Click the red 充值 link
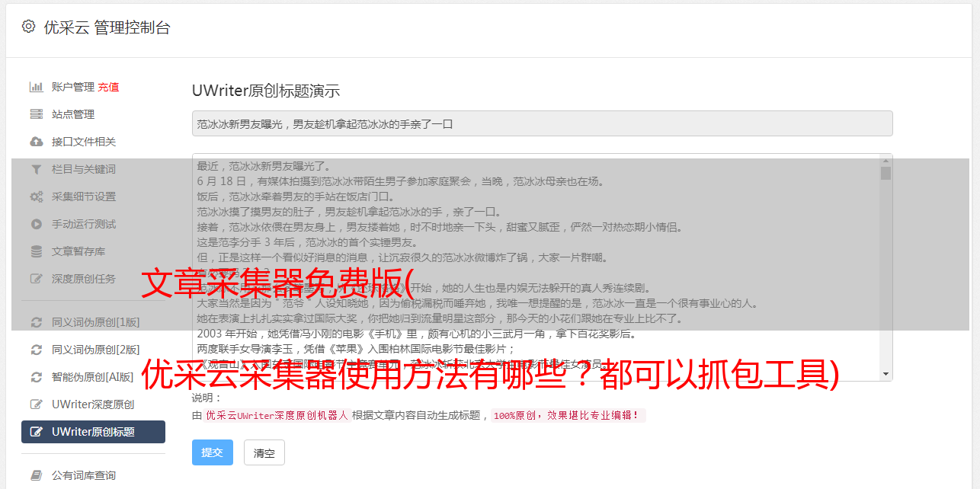 [108, 87]
